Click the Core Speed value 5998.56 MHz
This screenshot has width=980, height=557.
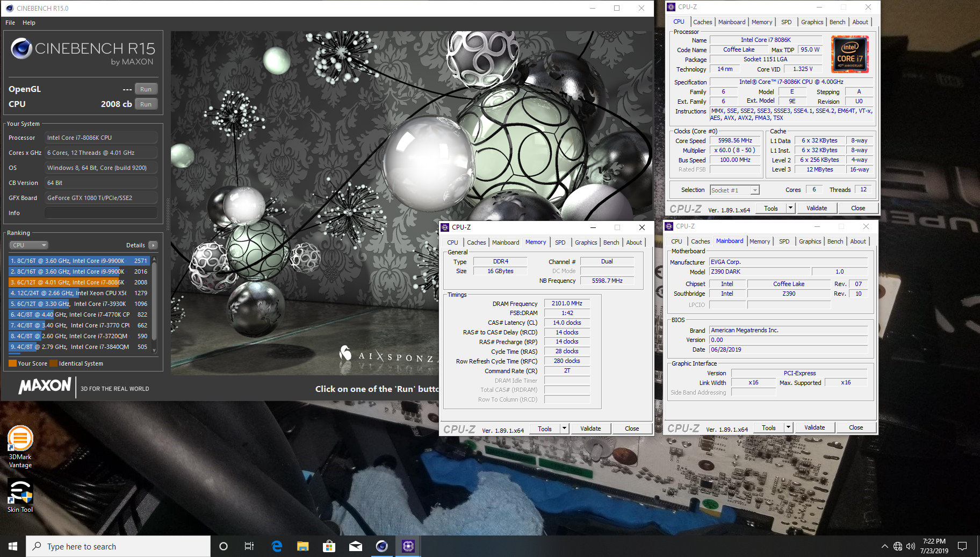coord(735,141)
